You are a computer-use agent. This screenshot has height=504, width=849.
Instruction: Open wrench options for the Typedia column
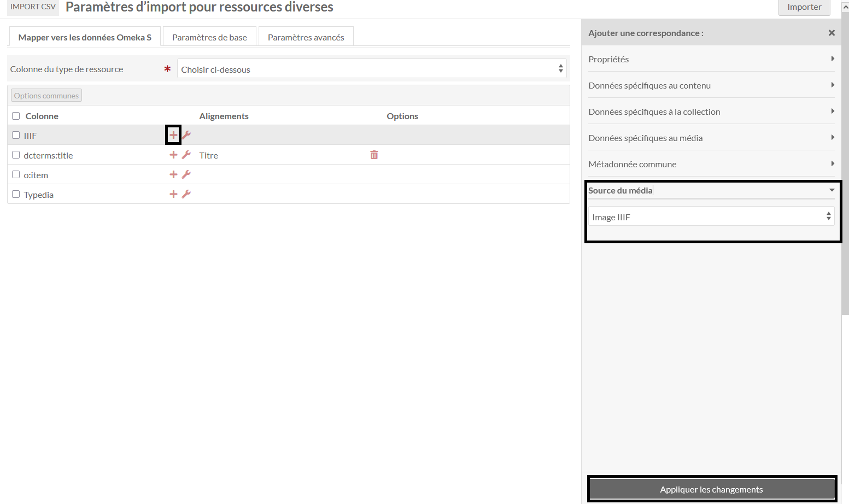[x=186, y=194]
